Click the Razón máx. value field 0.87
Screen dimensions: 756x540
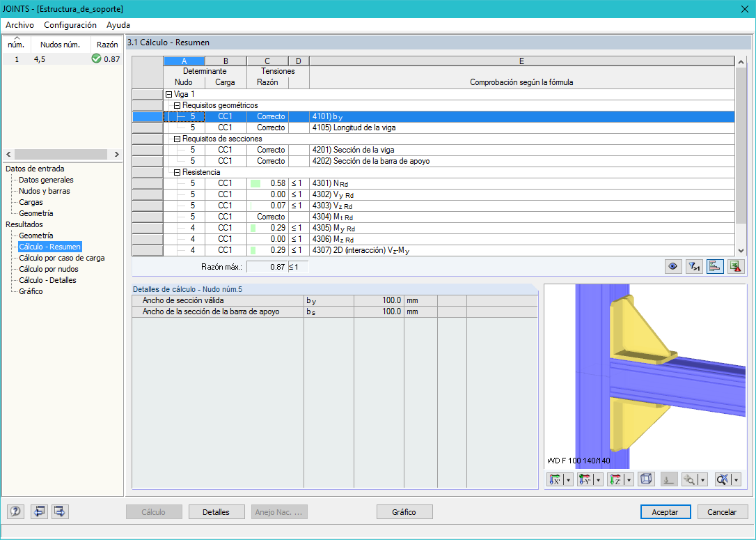[x=267, y=267]
